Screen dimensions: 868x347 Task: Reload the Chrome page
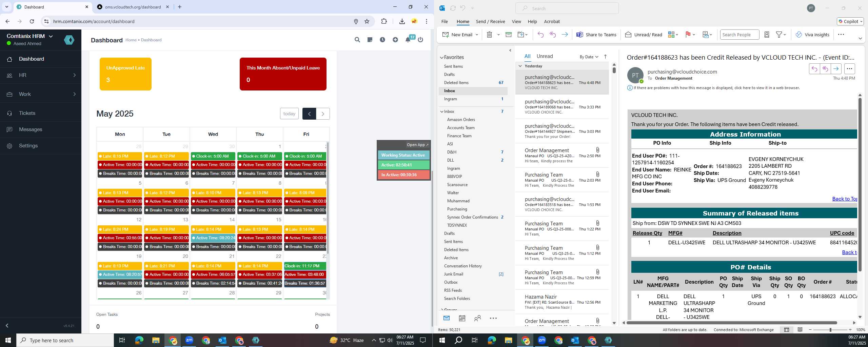[32, 21]
